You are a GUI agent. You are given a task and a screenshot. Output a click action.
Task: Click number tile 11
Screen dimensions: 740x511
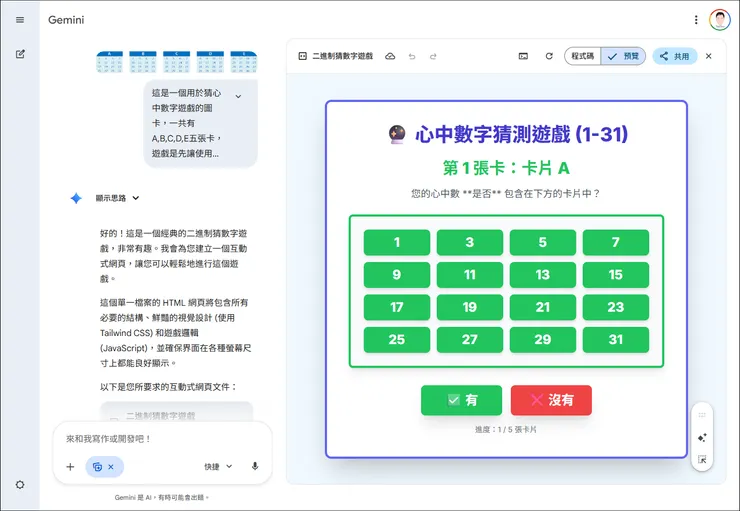tap(470, 275)
